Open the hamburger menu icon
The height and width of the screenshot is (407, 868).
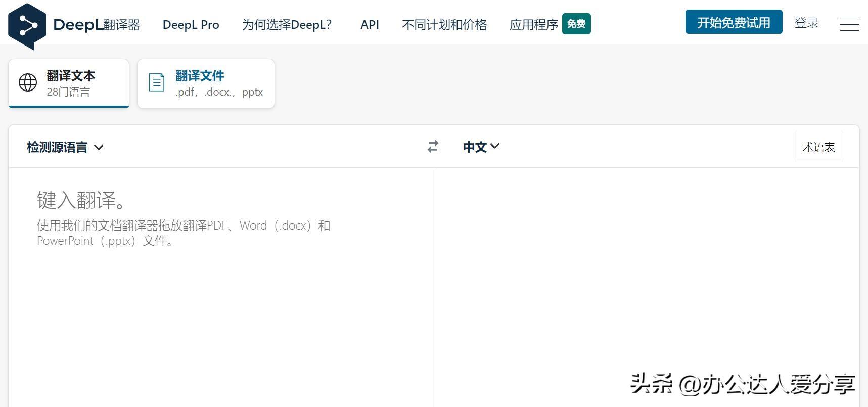(849, 24)
